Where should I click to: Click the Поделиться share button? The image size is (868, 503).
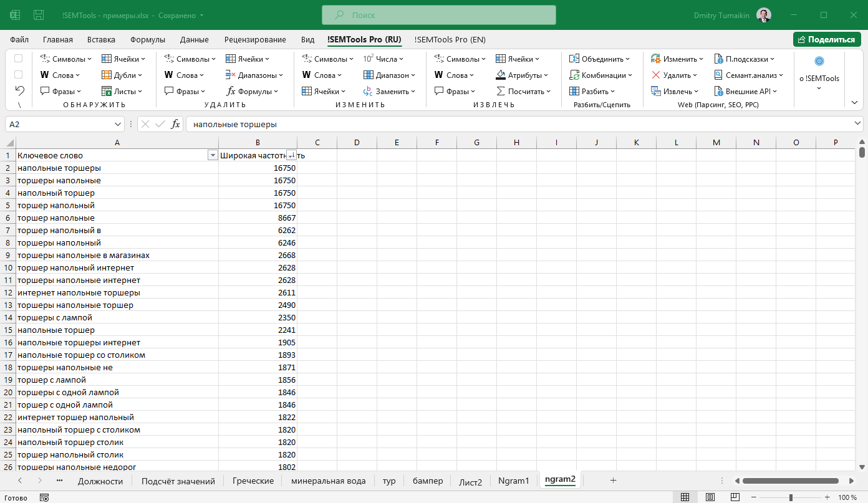click(827, 39)
